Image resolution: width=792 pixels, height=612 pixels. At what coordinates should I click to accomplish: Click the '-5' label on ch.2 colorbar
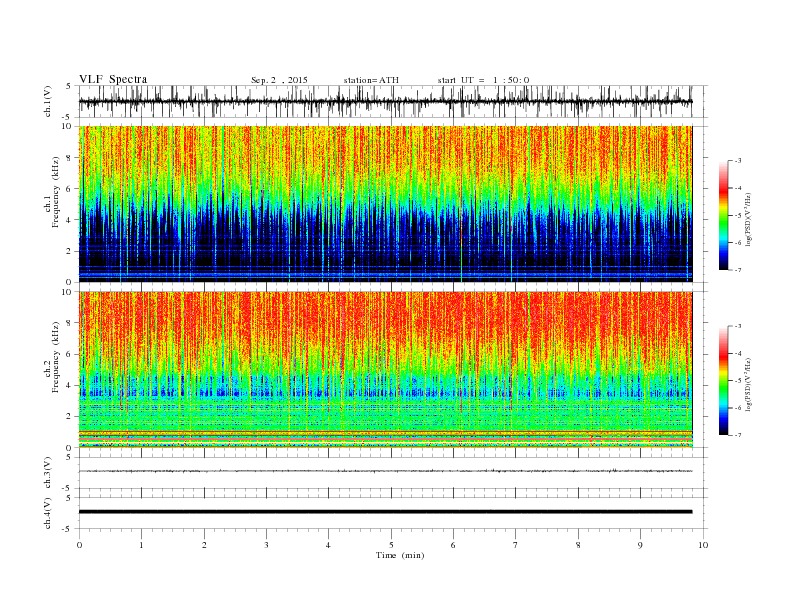coord(738,380)
